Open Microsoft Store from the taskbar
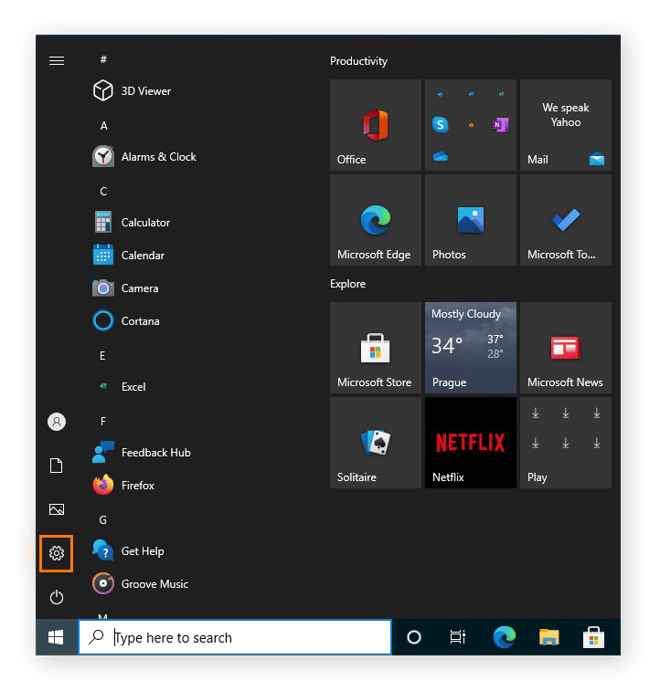Image resolution: width=660 pixels, height=691 pixels. [x=593, y=637]
